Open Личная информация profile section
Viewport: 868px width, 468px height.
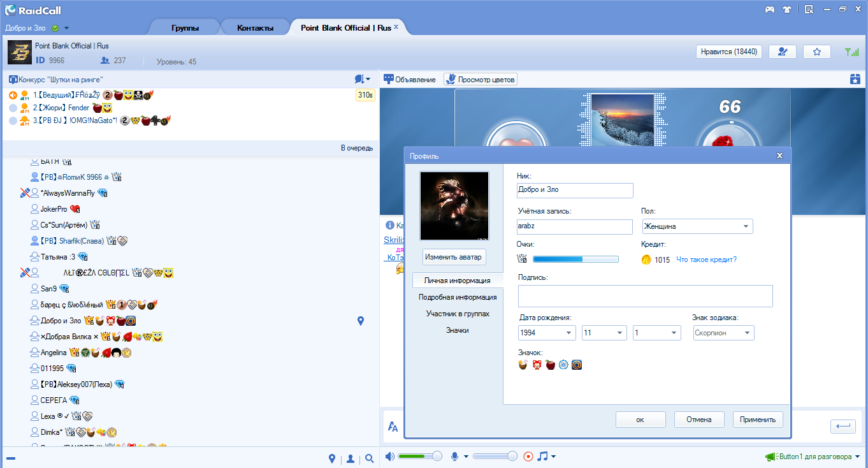(457, 281)
